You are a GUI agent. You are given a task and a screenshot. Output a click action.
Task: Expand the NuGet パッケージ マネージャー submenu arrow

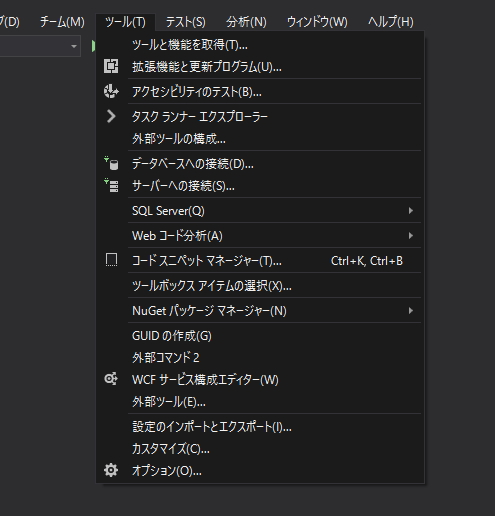click(x=411, y=311)
